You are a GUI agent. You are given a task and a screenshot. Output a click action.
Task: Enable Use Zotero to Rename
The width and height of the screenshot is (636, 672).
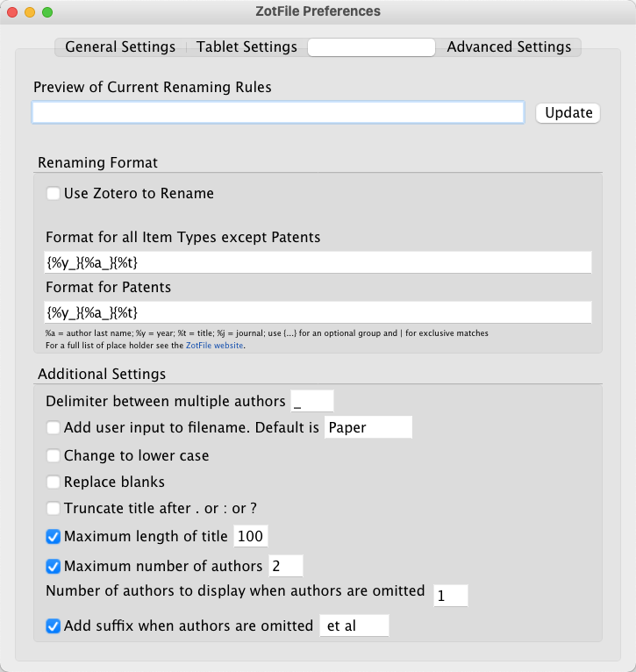pyautogui.click(x=54, y=193)
